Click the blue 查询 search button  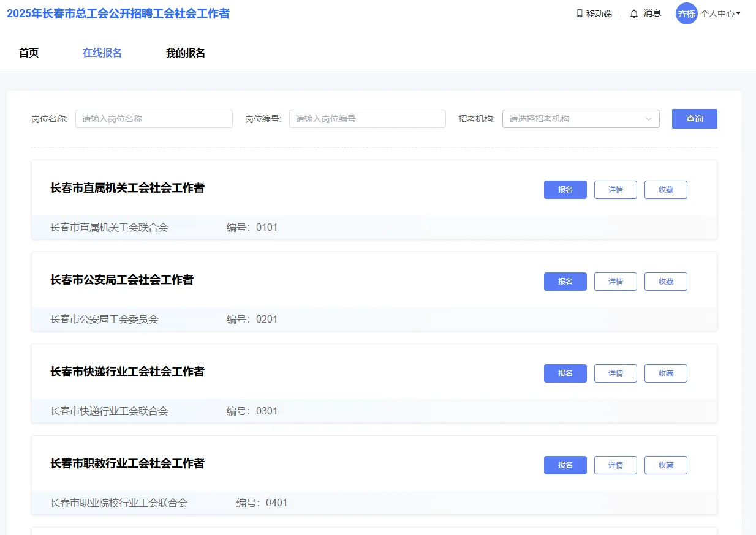(694, 119)
